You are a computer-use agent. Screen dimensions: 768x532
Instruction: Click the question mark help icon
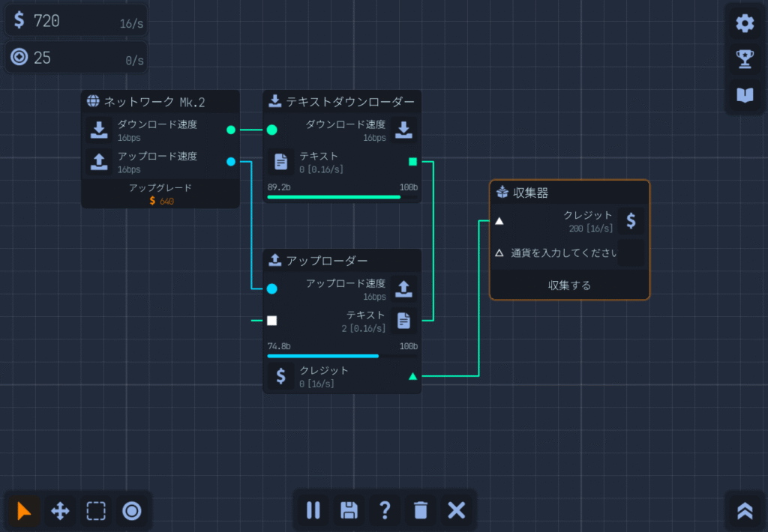(385, 510)
